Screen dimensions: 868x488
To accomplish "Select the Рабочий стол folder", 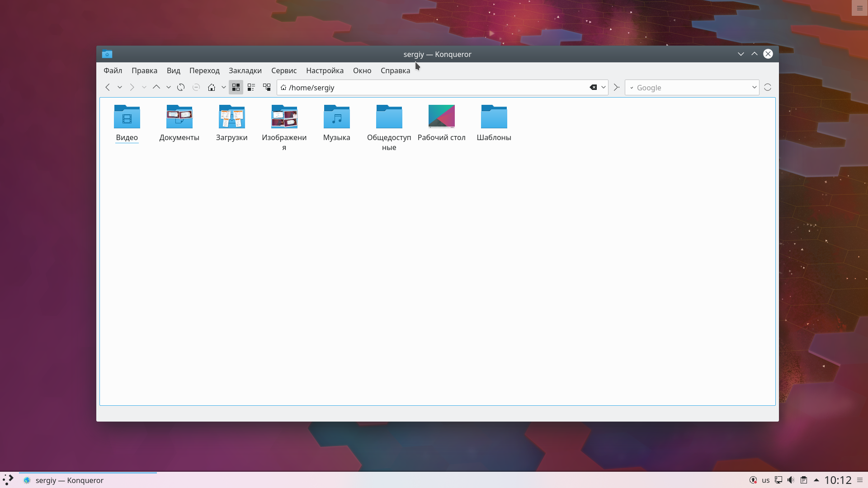I will coord(442,123).
